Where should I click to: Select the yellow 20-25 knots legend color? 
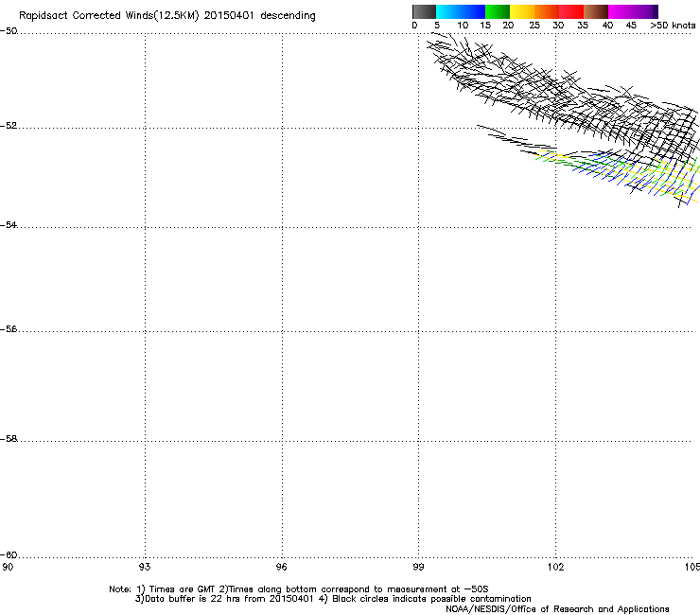click(x=522, y=11)
